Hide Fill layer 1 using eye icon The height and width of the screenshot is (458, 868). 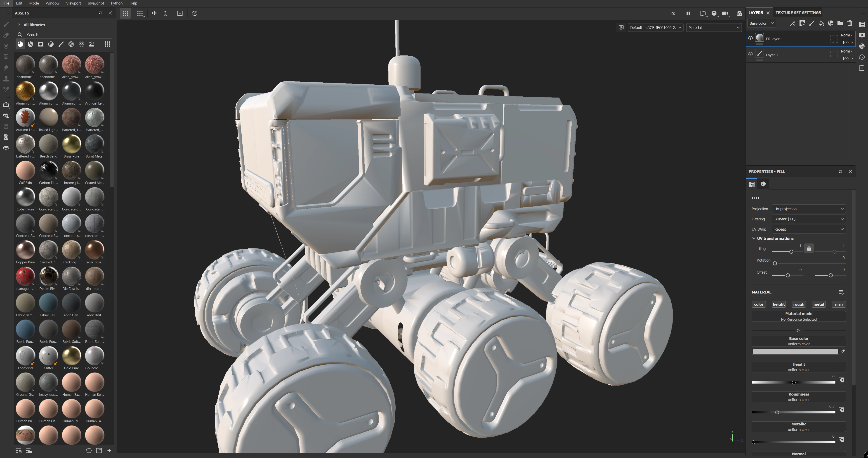tap(750, 38)
